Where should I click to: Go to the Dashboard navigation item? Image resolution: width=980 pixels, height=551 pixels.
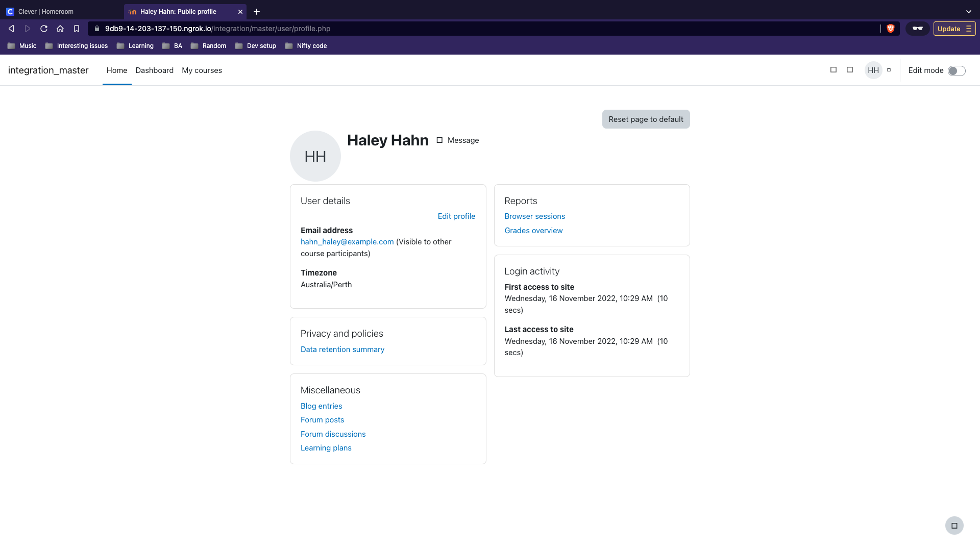pos(155,70)
